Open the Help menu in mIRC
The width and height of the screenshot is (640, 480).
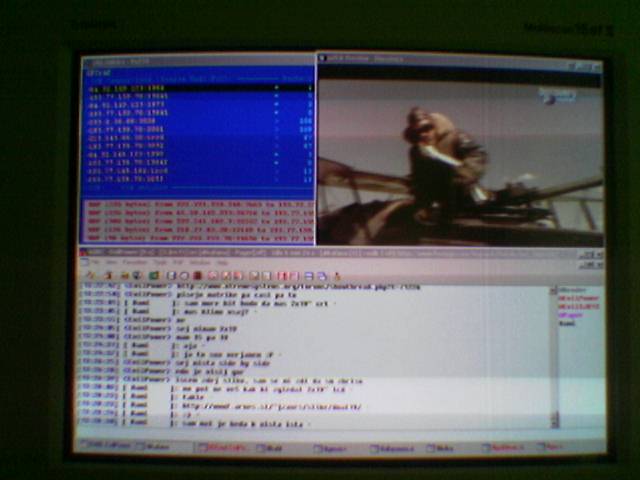(x=222, y=263)
